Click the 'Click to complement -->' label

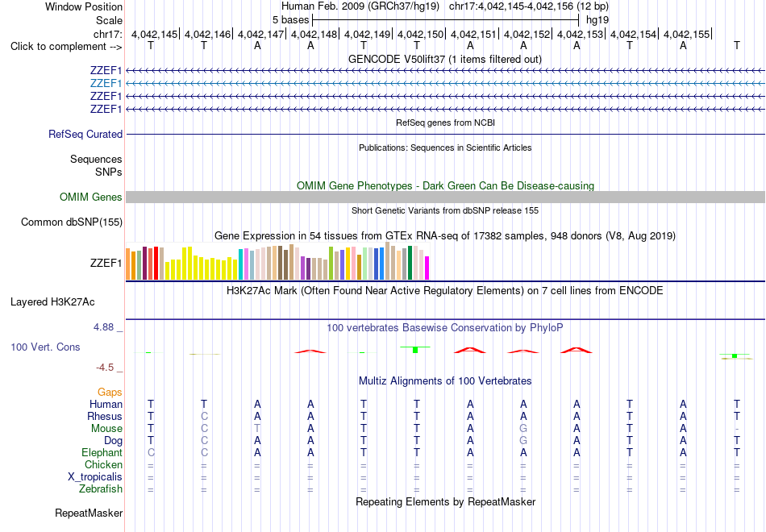[66, 47]
